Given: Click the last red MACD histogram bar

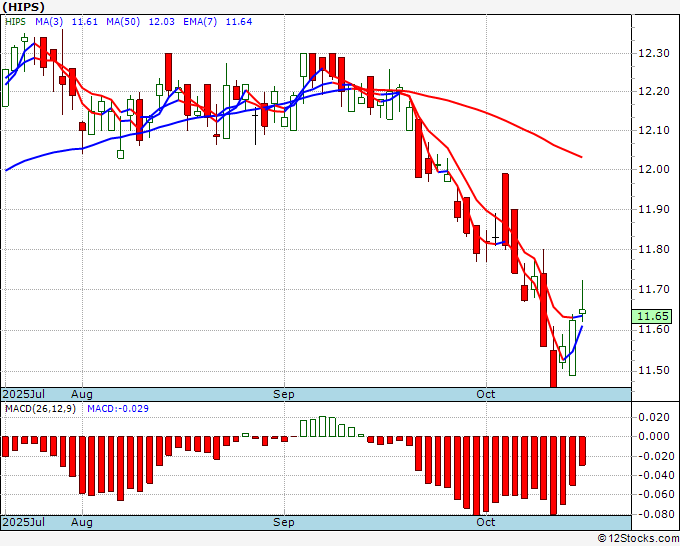Looking at the screenshot, I should click(582, 451).
